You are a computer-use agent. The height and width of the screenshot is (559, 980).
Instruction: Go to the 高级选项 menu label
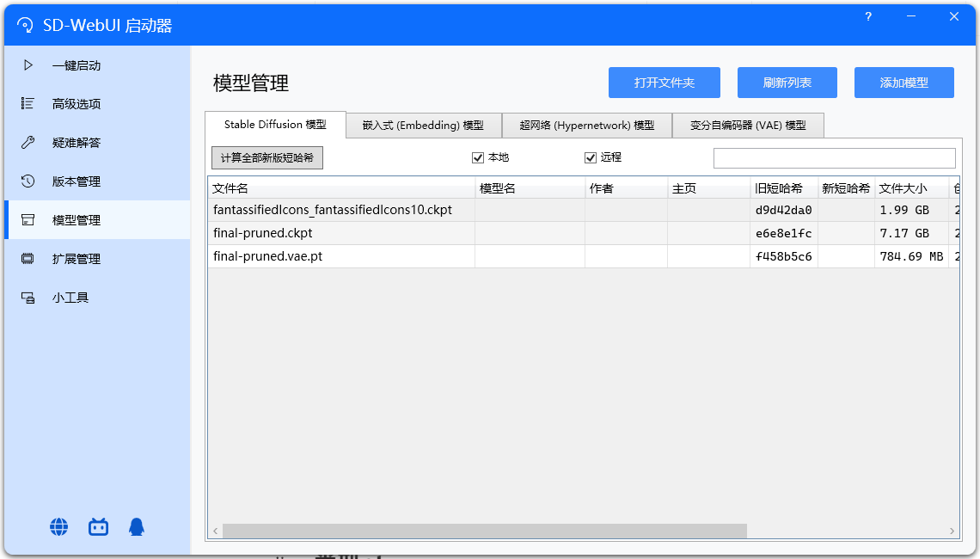point(77,104)
